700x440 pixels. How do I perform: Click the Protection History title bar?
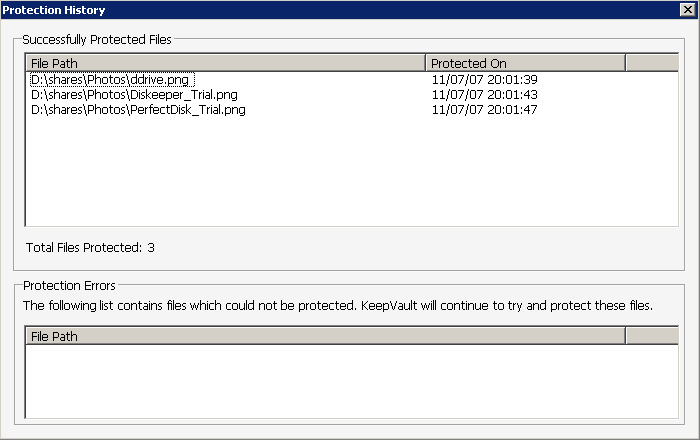click(x=300, y=10)
